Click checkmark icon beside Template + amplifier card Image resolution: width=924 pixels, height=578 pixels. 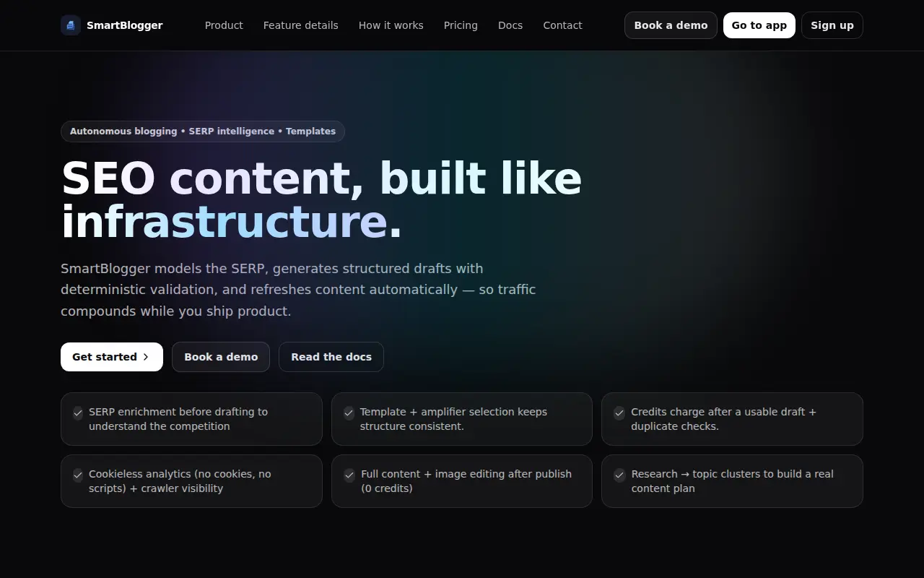coord(349,413)
